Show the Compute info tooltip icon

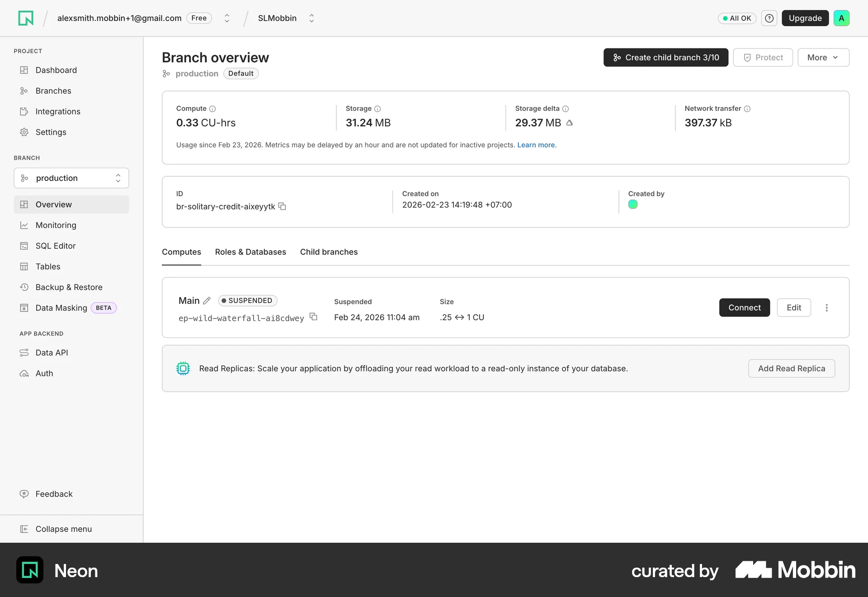tap(212, 109)
